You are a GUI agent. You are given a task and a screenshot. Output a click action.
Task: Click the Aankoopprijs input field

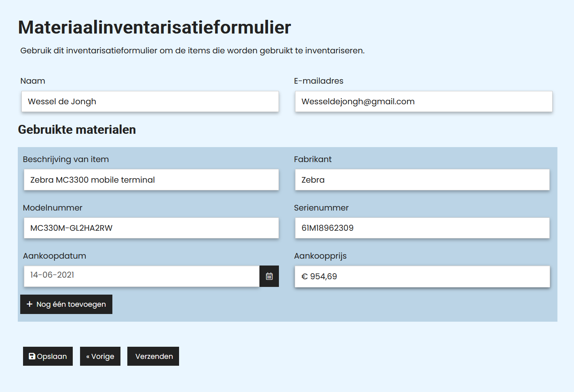422,276
